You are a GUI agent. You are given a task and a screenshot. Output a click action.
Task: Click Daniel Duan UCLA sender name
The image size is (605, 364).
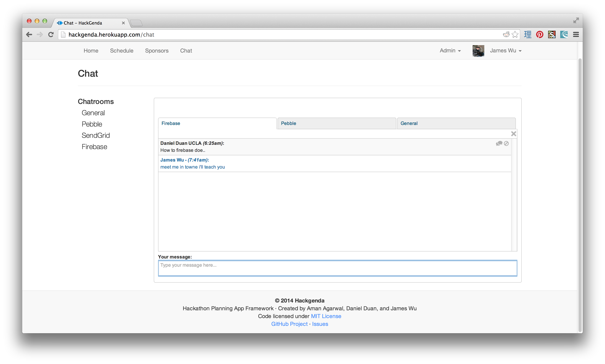[181, 143]
